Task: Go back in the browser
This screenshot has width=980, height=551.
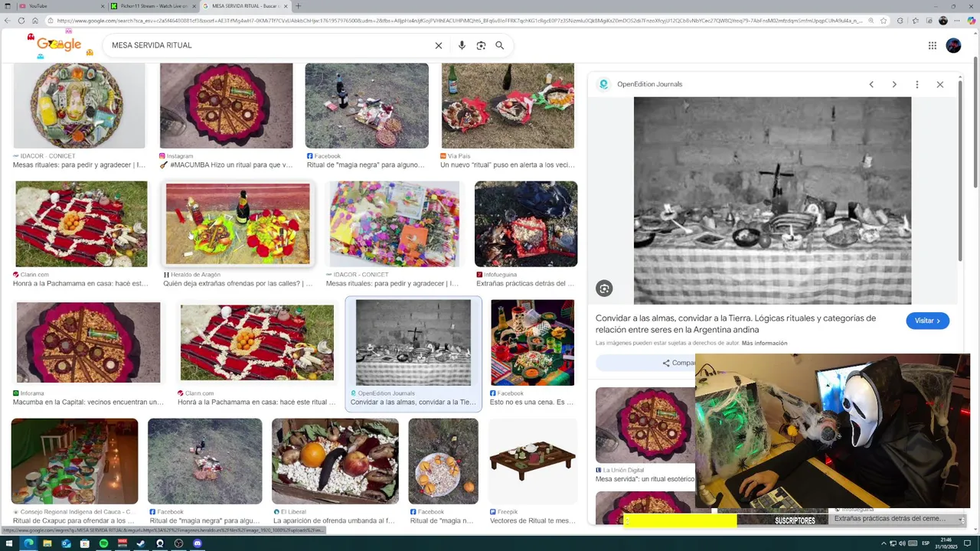Action: tap(9, 21)
